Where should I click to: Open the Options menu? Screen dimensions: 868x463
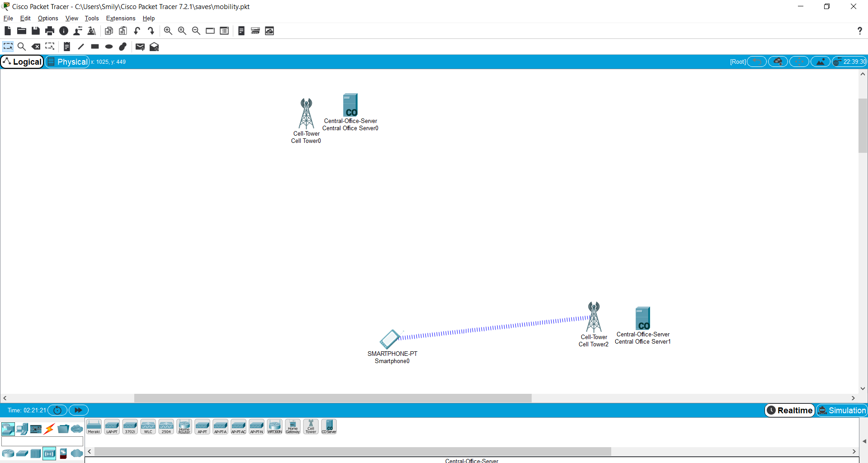point(48,18)
